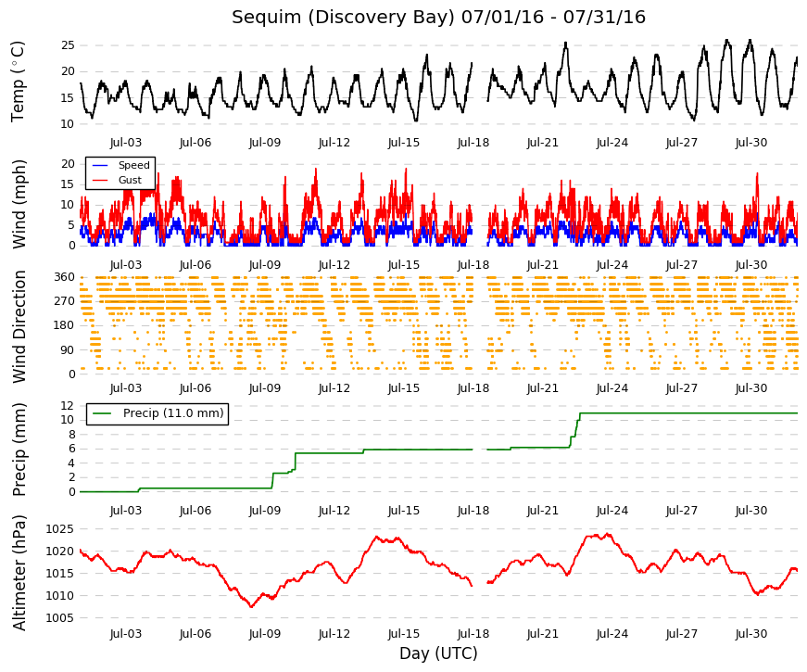Click the 360 tick on the wind direction axis
This screenshot has height=672, width=807.
64,277
